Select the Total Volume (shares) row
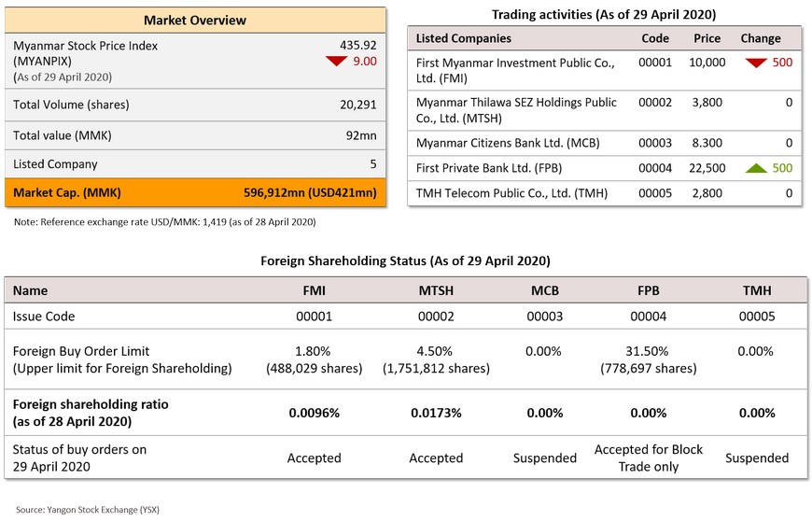812x521 pixels. (x=195, y=105)
